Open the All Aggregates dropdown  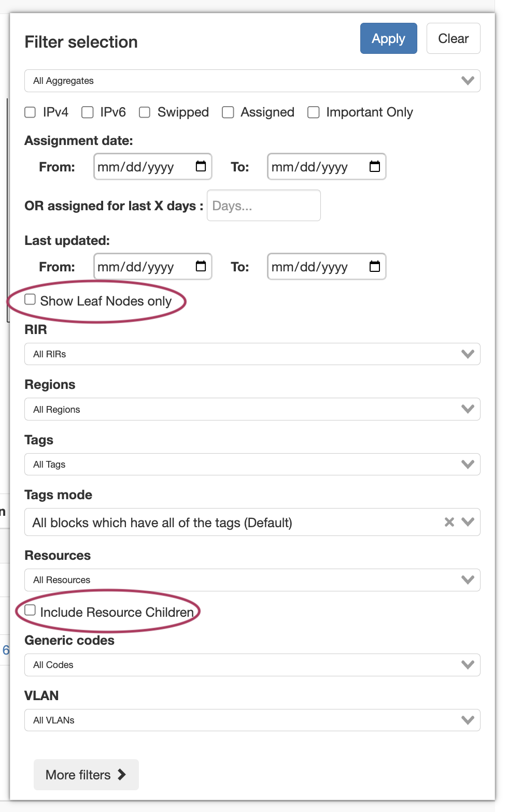coord(252,81)
